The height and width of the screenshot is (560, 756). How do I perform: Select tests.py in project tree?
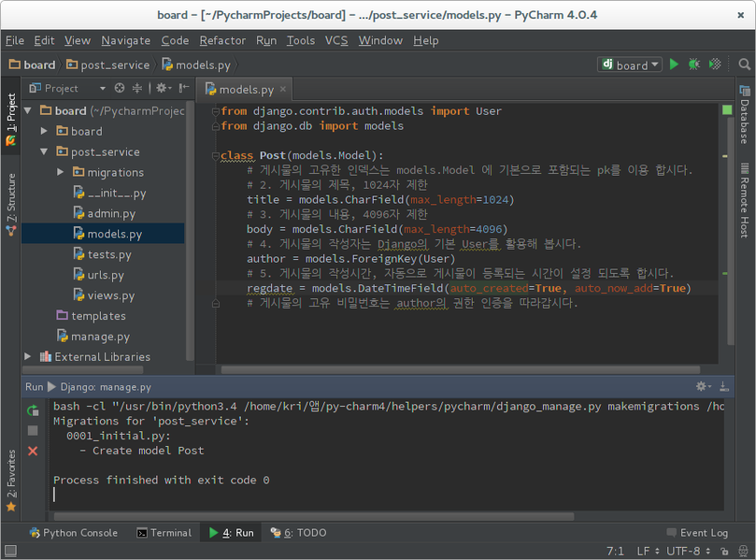click(103, 254)
